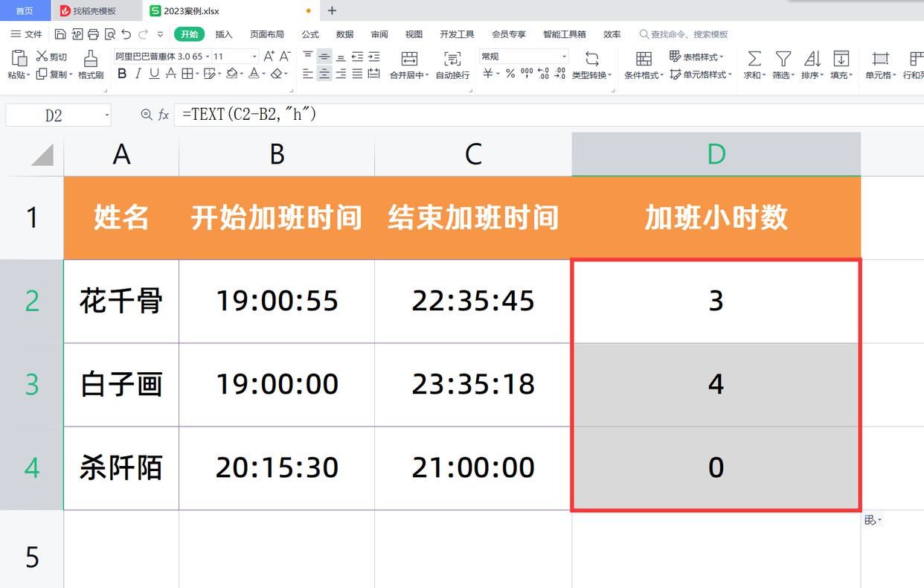Toggle vertical middle alignment
This screenshot has width=924, height=588.
click(324, 56)
